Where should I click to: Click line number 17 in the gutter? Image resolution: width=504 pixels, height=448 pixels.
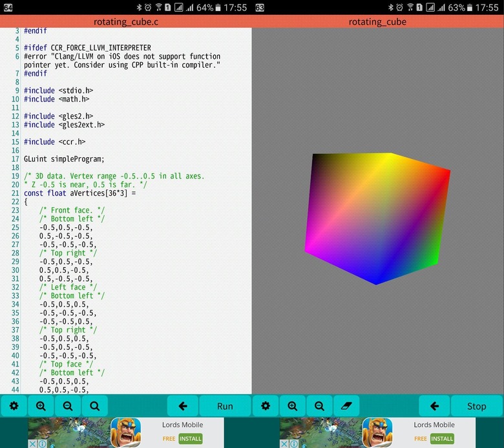[x=16, y=159]
